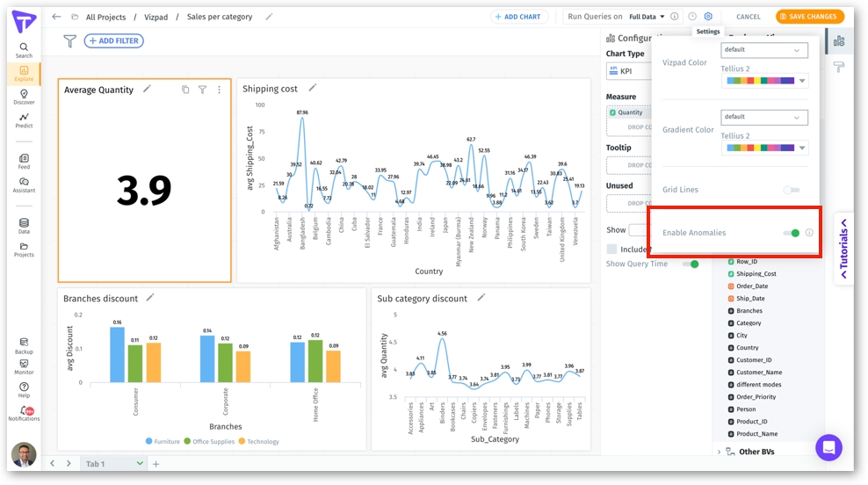Open the Discover section in sidebar
The width and height of the screenshot is (868, 485).
coord(24,97)
